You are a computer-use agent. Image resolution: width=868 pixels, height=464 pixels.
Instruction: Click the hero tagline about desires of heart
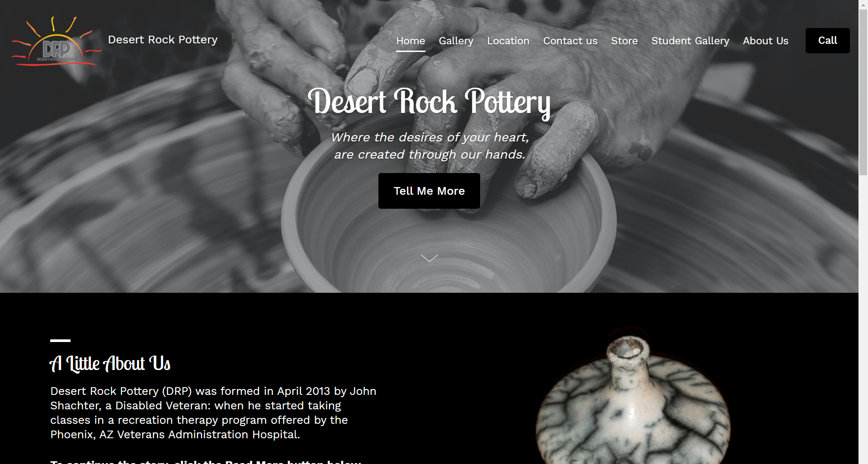(429, 145)
